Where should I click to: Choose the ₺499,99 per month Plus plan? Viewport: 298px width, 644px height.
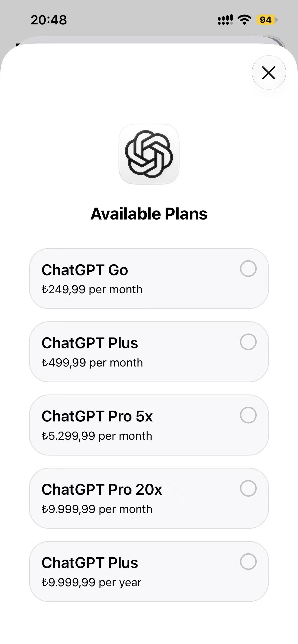click(x=149, y=352)
